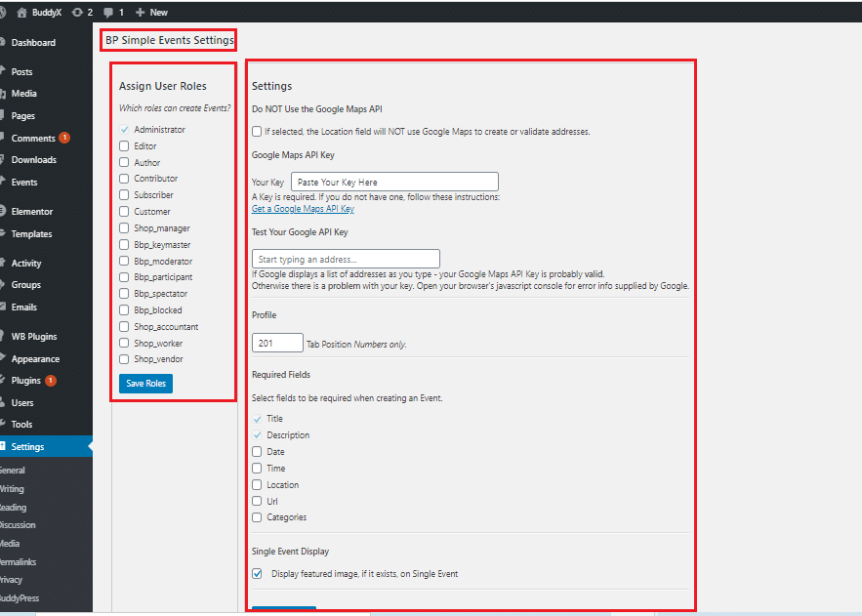Screen dimensions: 862x616
Task: Open Permalinks under the Settings menu
Action: click(x=20, y=561)
